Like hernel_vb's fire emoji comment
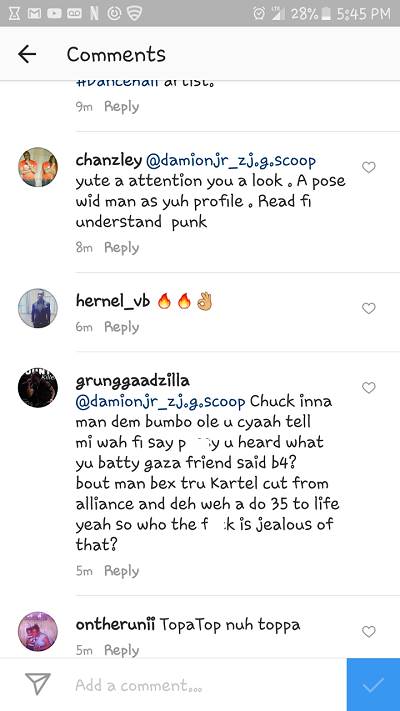This screenshot has height=711, width=400. pyautogui.click(x=369, y=308)
